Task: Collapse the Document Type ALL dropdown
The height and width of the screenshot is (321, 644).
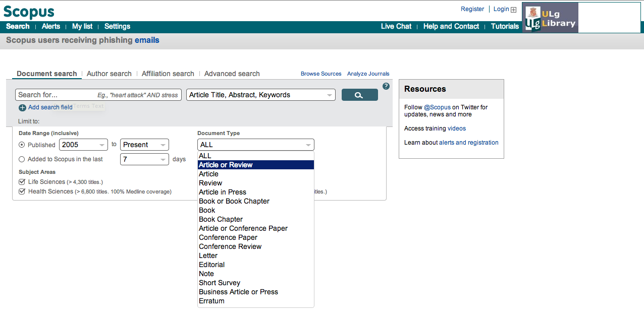Action: coord(256,145)
